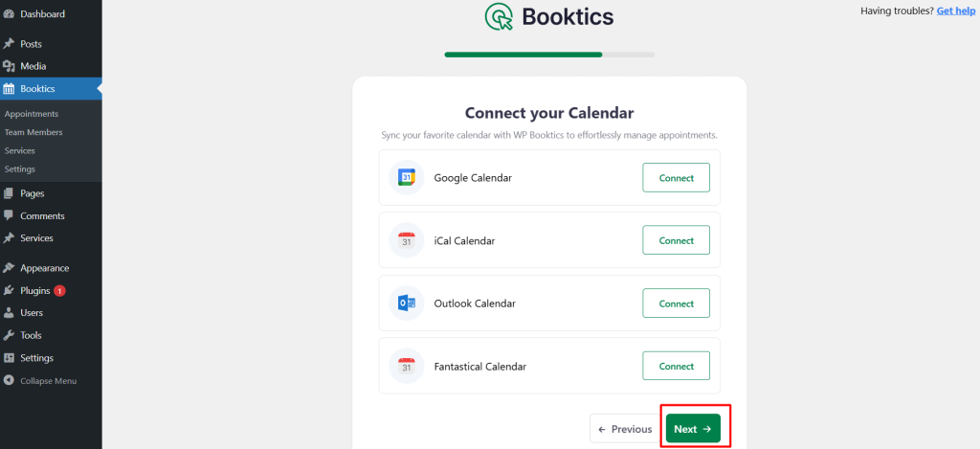
Task: Click the Fantastical Calendar icon
Action: pos(406,366)
